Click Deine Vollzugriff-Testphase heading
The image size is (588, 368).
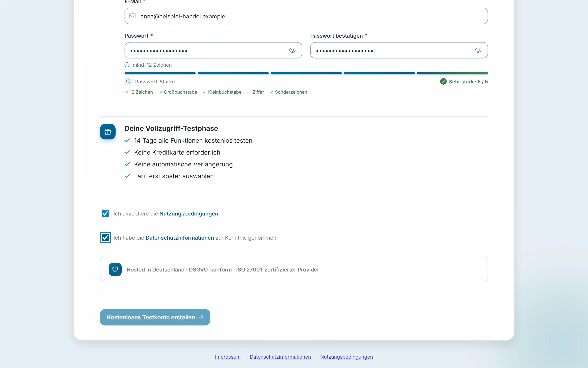[171, 129]
